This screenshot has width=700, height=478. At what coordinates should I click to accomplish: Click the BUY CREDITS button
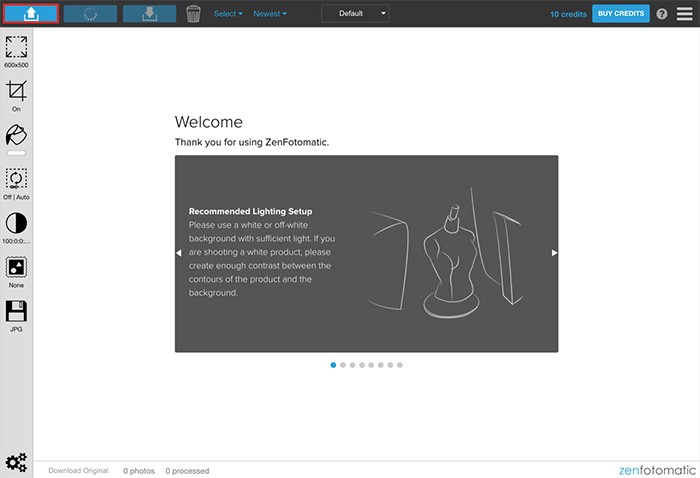[x=621, y=14]
